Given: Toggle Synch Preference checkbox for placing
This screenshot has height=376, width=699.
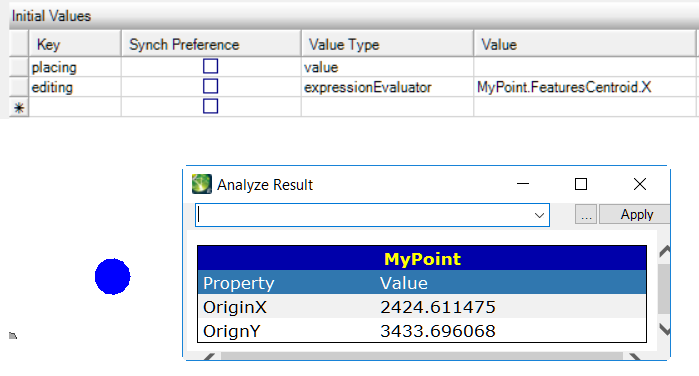Looking at the screenshot, I should 210,66.
